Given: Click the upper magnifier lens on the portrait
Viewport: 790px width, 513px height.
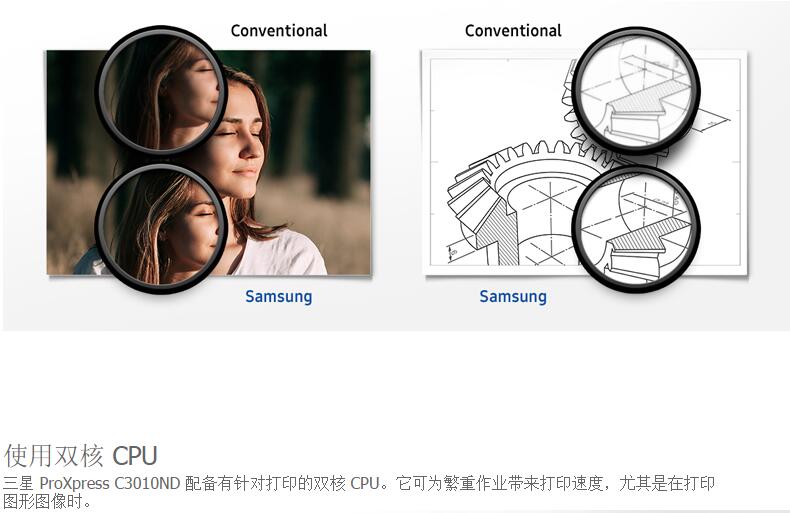Looking at the screenshot, I should click(x=161, y=91).
